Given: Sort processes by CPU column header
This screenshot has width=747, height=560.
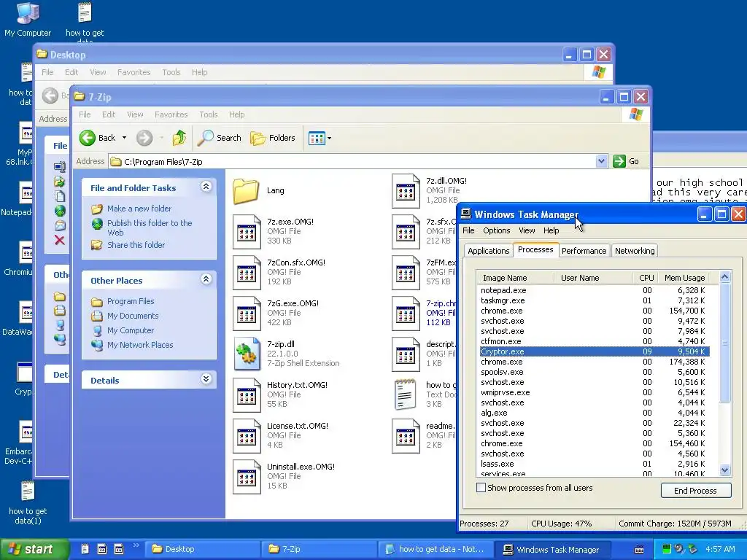Looking at the screenshot, I should click(646, 278).
